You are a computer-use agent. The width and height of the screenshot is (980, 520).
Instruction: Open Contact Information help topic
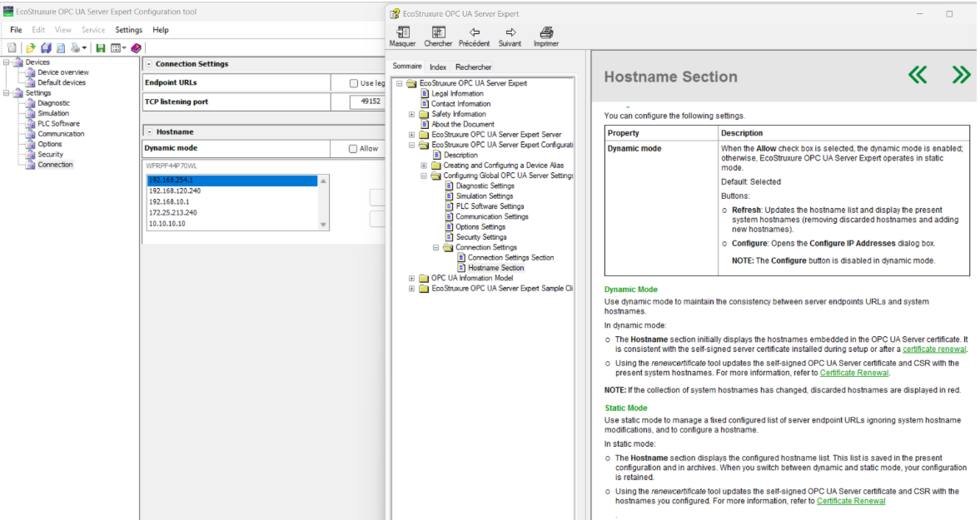coord(460,104)
